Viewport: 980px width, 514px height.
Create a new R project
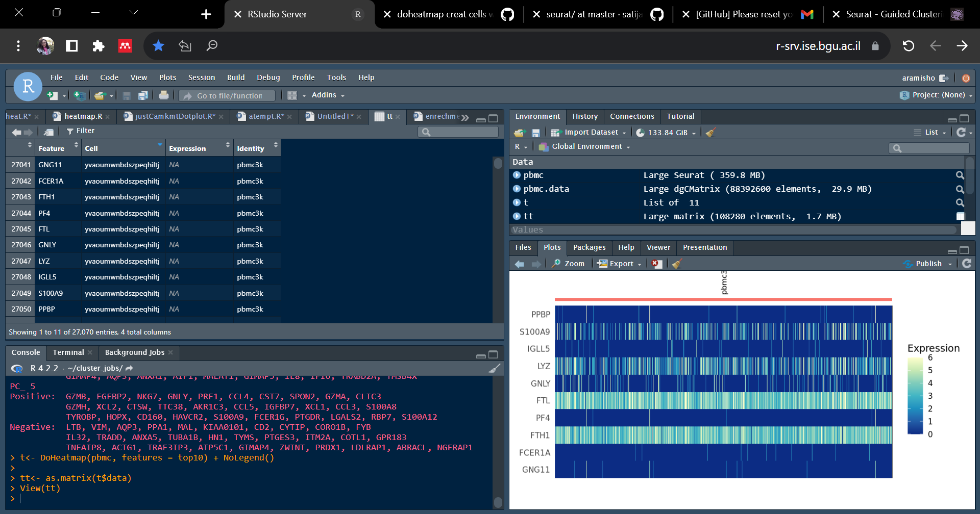(x=79, y=95)
